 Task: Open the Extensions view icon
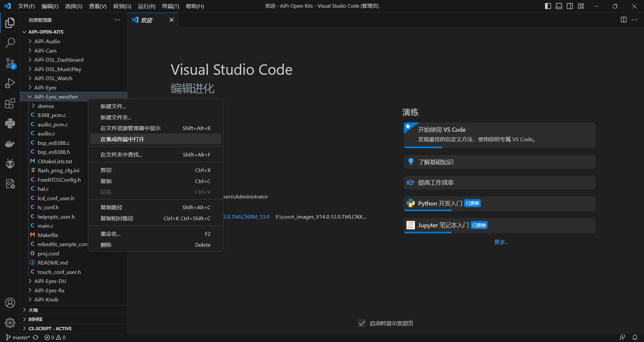(x=10, y=103)
